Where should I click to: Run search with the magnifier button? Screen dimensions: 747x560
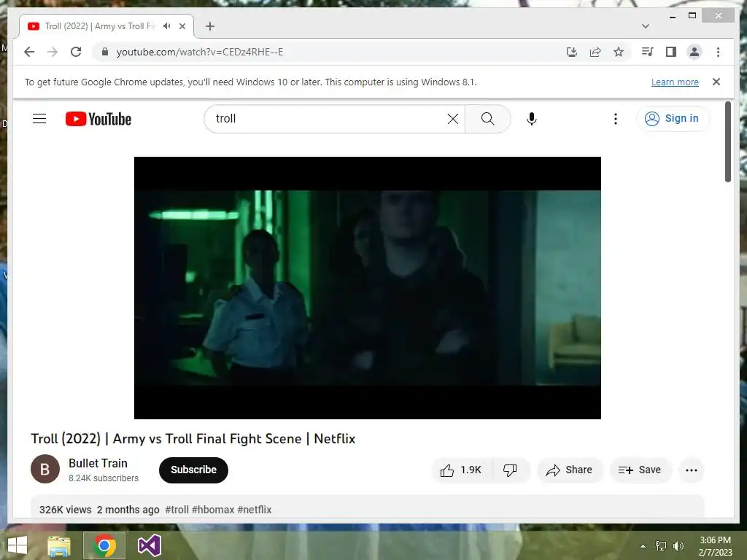[487, 119]
